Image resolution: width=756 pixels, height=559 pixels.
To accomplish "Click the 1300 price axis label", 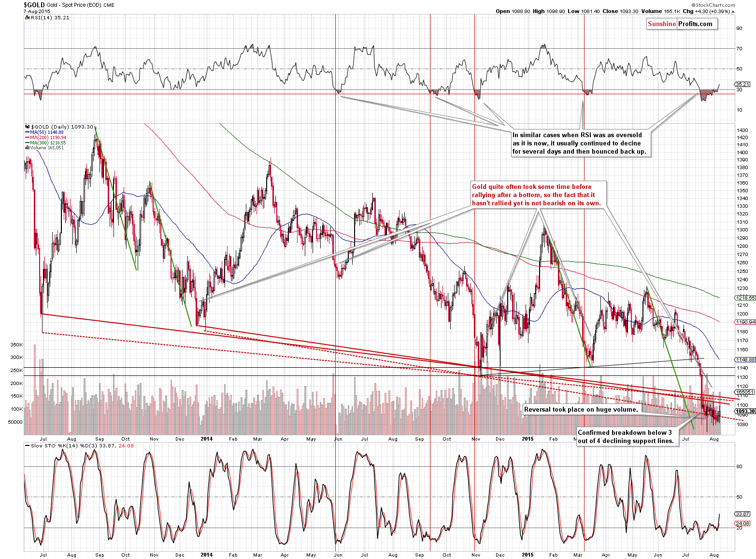I will tap(742, 230).
